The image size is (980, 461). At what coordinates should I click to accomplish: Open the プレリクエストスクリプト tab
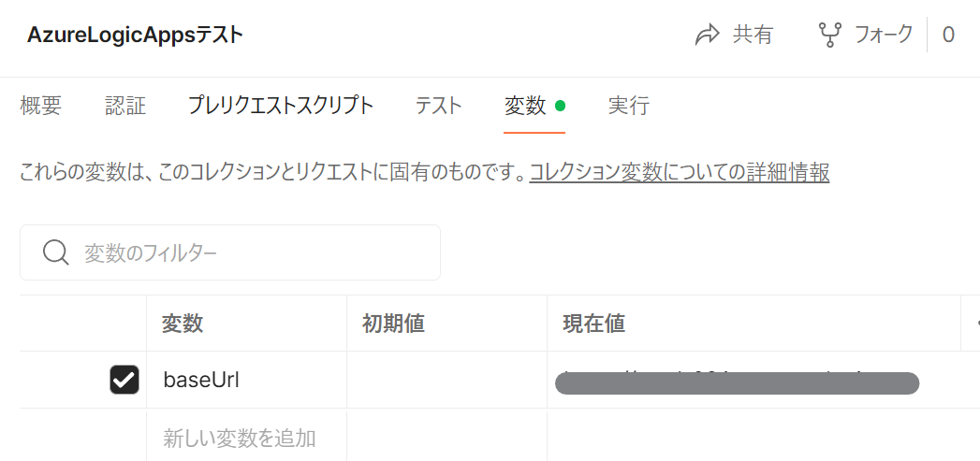coord(281,107)
